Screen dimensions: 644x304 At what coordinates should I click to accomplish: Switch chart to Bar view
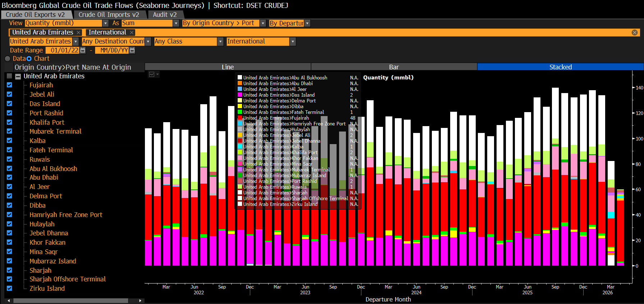[x=394, y=67]
